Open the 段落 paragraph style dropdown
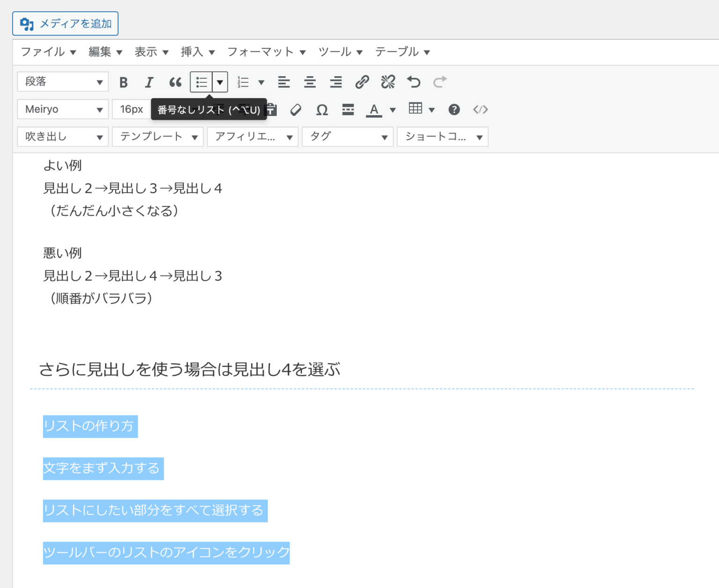The height and width of the screenshot is (588, 719). point(62,81)
